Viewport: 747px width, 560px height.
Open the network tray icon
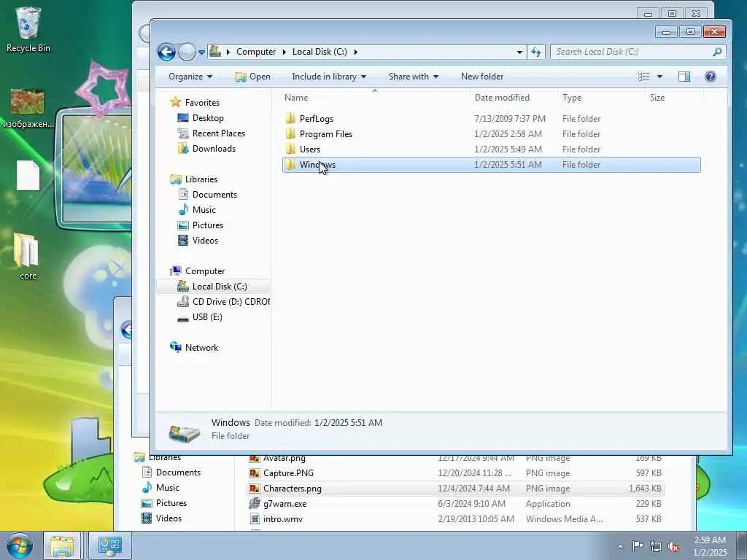(656, 547)
